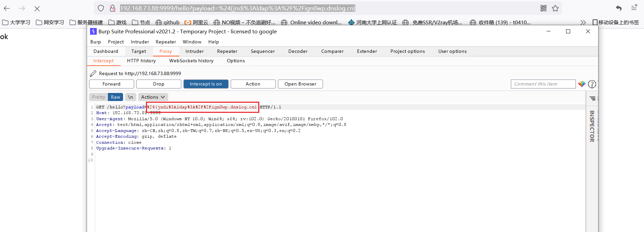The image size is (644, 232).
Task: Open the Help menu
Action: (x=214, y=42)
